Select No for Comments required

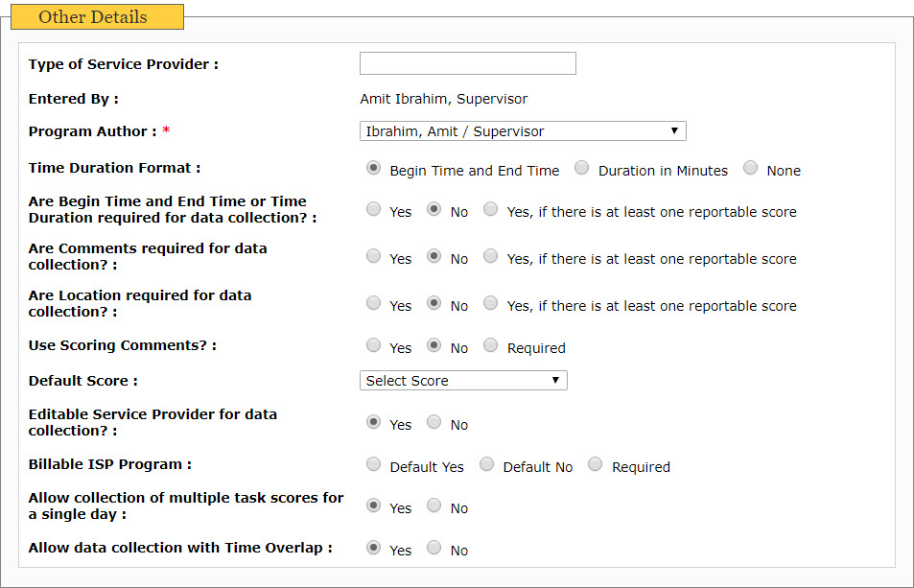[434, 256]
